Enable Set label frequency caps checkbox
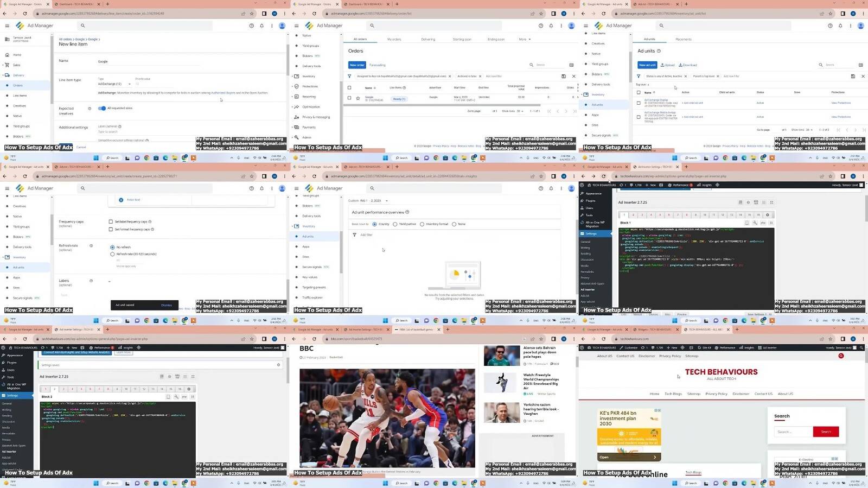The image size is (868, 488). (111, 221)
